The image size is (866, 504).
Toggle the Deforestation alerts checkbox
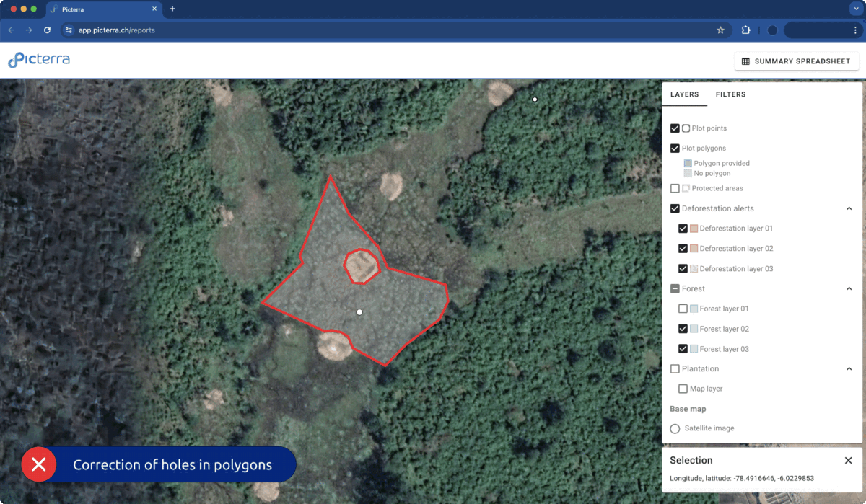[675, 208]
